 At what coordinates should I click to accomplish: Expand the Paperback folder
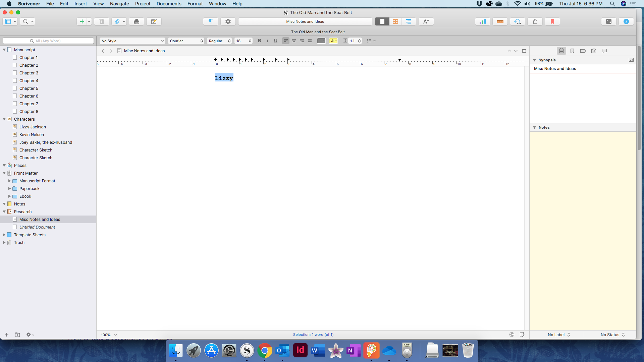10,188
